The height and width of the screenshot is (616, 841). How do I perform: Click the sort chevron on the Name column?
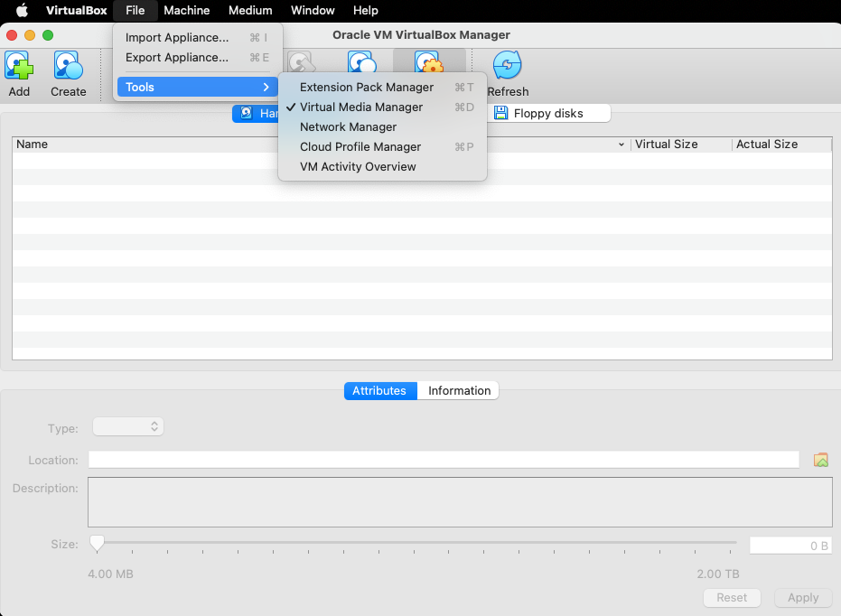pos(621,144)
